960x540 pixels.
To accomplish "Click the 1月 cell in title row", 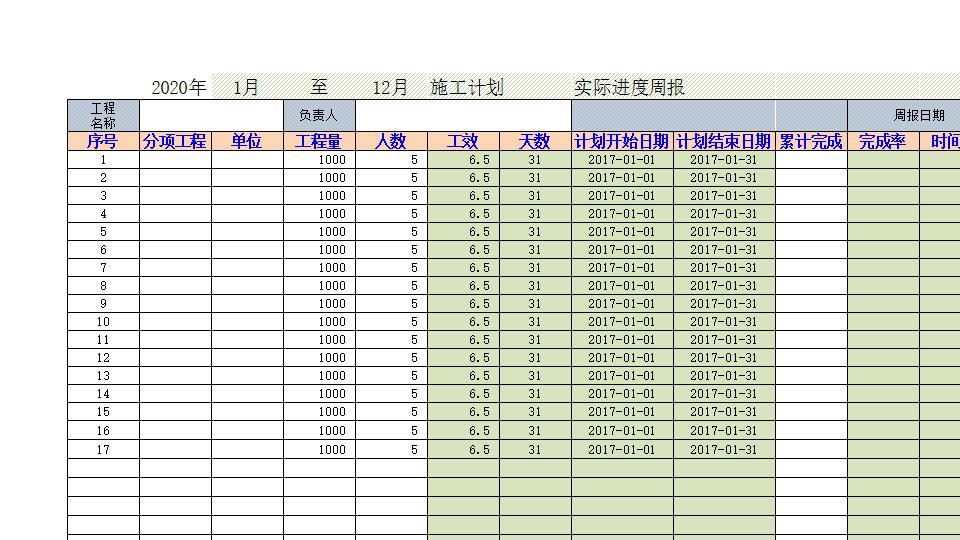I will 246,88.
